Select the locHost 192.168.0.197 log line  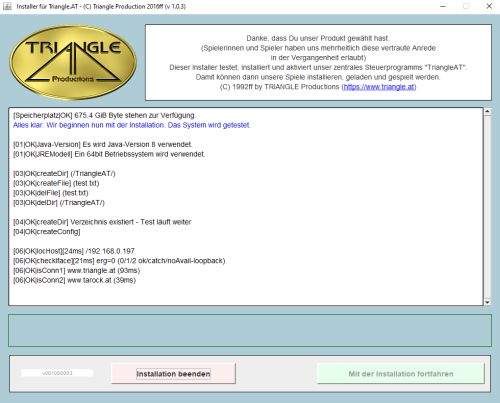74,251
